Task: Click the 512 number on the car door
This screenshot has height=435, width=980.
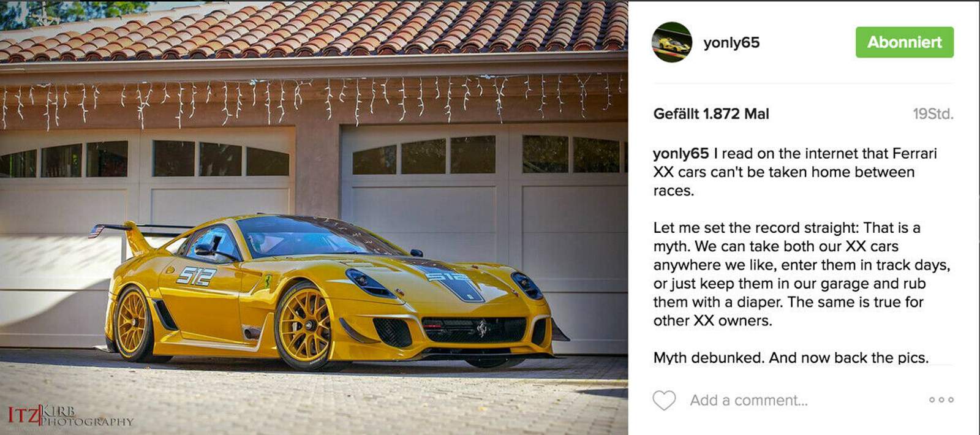Action: pyautogui.click(x=196, y=276)
